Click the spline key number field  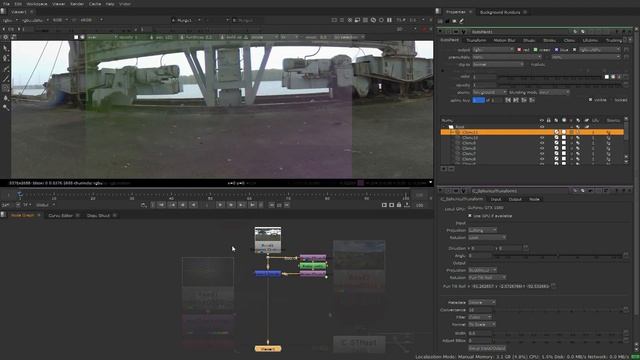(479, 100)
